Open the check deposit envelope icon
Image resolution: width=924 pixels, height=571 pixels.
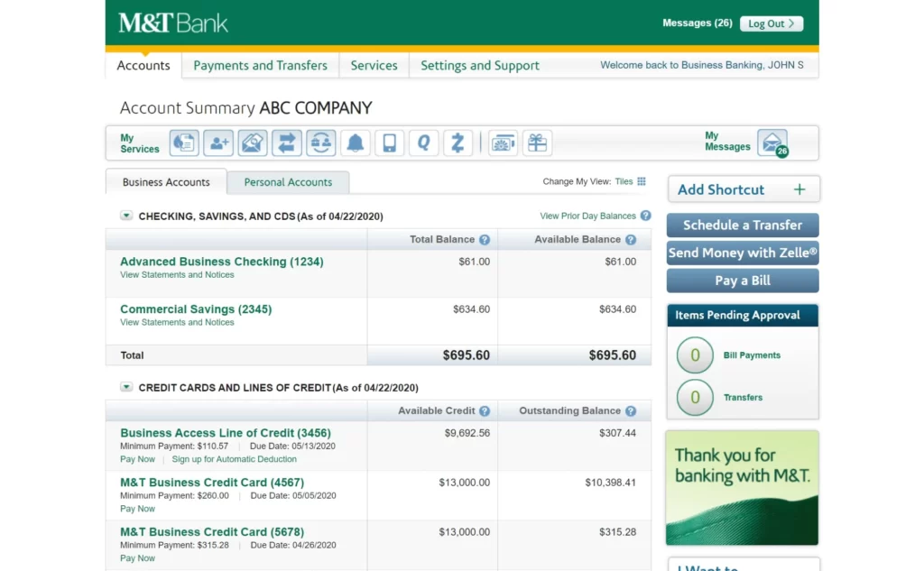point(253,143)
